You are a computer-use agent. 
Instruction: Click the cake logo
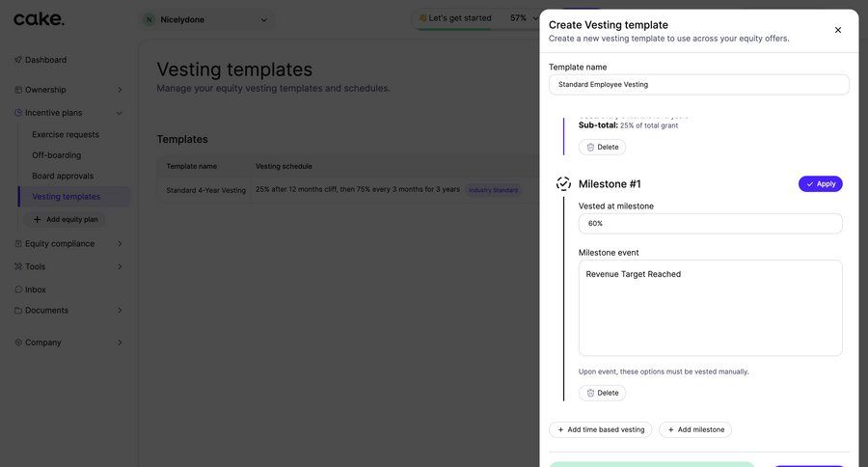pos(39,19)
